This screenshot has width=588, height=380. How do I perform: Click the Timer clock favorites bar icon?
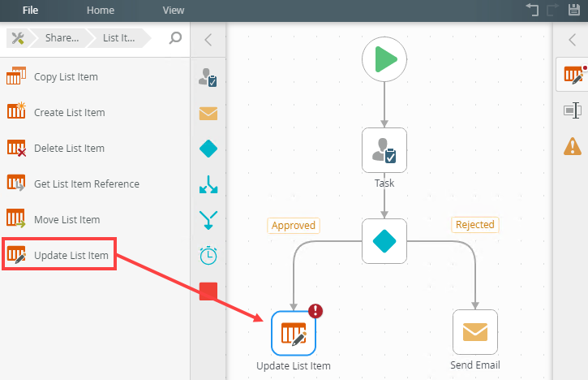pos(208,256)
